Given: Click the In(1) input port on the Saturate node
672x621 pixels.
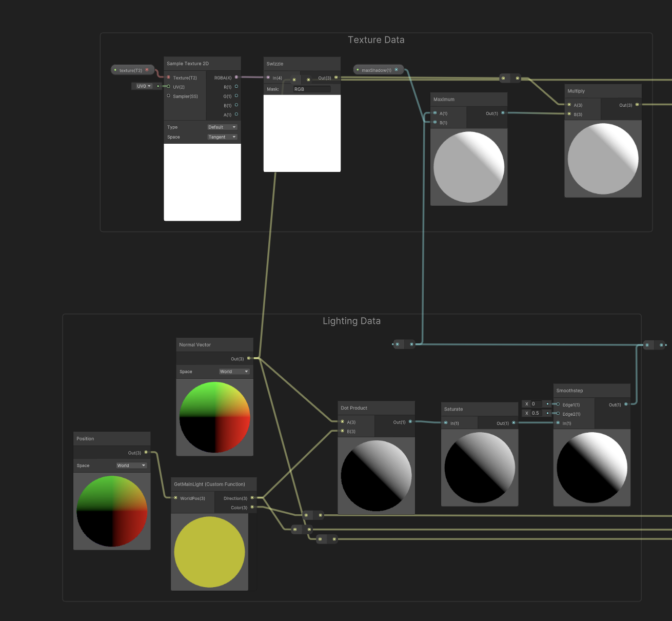Looking at the screenshot, I should [445, 423].
